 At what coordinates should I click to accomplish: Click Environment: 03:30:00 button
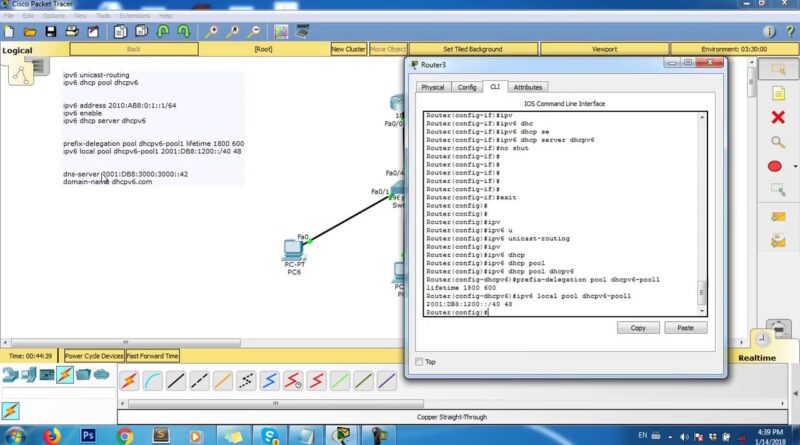734,49
